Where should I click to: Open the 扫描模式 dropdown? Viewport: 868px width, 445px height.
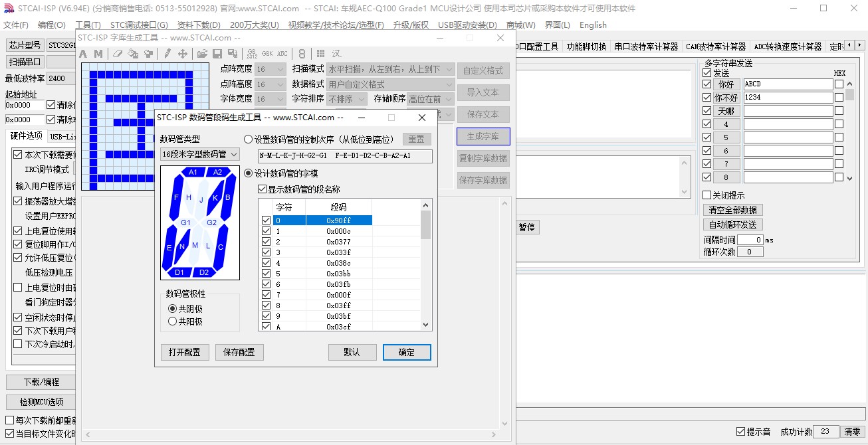click(x=391, y=69)
